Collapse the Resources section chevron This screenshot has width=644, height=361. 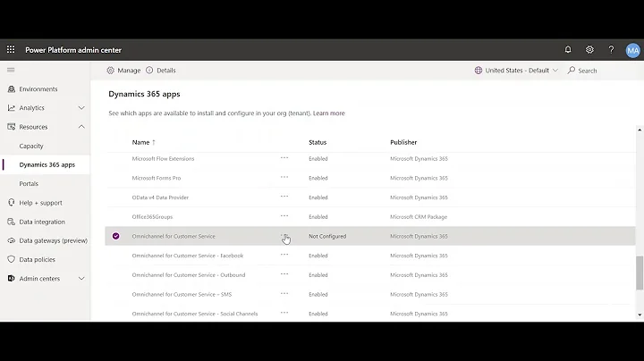(81, 127)
